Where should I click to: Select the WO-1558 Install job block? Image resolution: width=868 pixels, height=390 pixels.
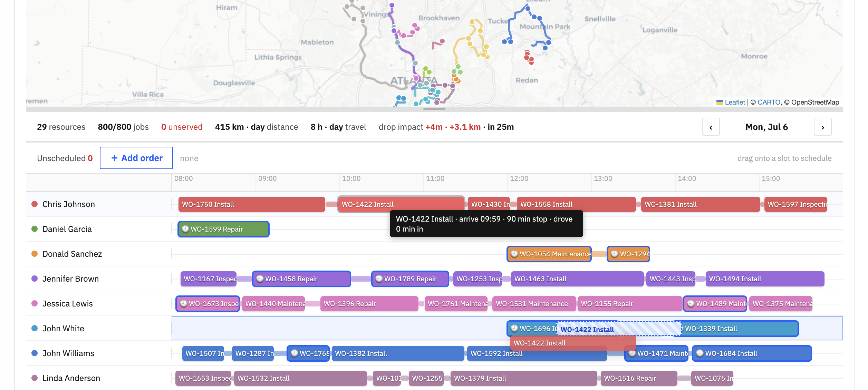576,204
